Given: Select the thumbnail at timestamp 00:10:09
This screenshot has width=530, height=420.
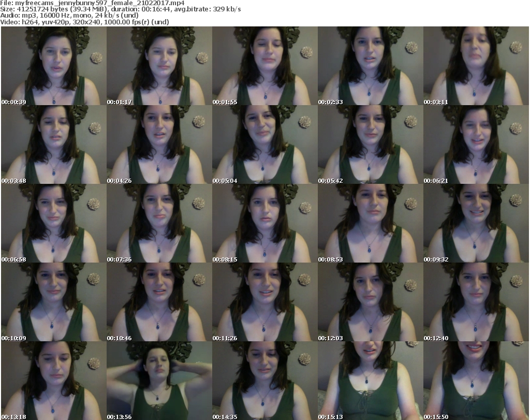Looking at the screenshot, I should tap(54, 302).
